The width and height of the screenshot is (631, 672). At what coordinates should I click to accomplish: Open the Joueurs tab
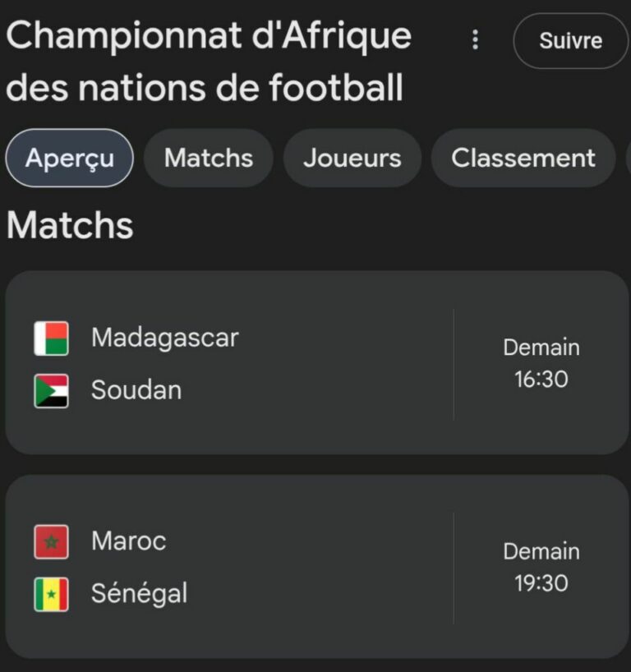352,158
